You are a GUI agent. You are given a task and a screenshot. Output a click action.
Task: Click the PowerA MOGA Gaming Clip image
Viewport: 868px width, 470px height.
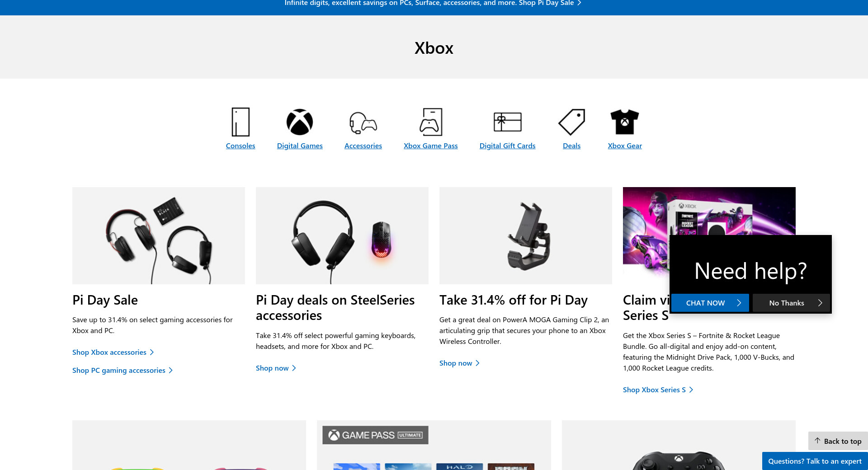tap(526, 235)
